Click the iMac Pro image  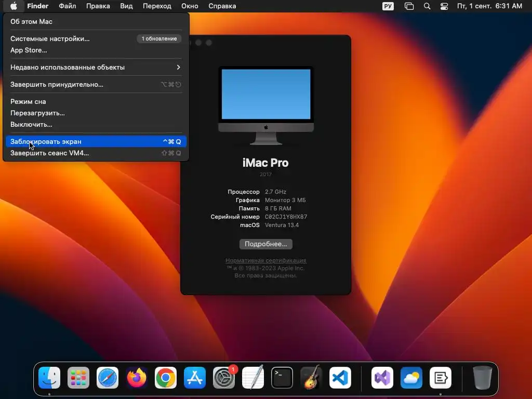[x=265, y=106]
